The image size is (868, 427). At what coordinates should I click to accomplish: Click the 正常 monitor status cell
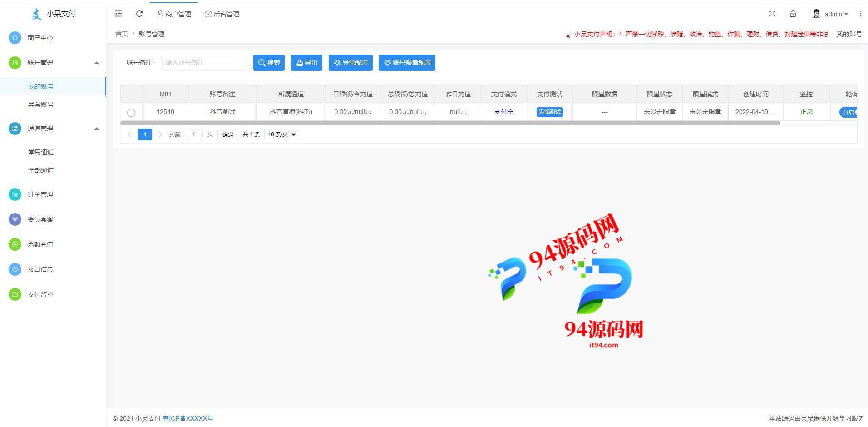click(x=806, y=112)
